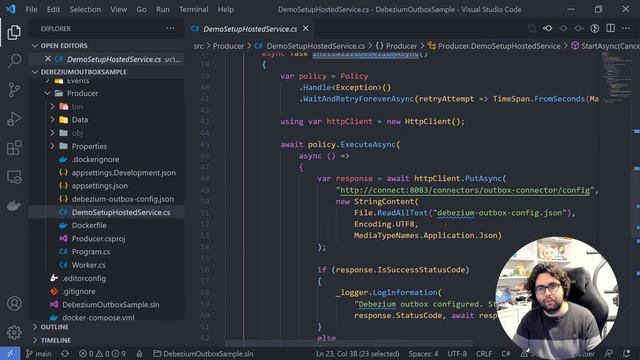
Task: Click Producer.DemoSetupHostedService in breadcrumb
Action: [499, 46]
